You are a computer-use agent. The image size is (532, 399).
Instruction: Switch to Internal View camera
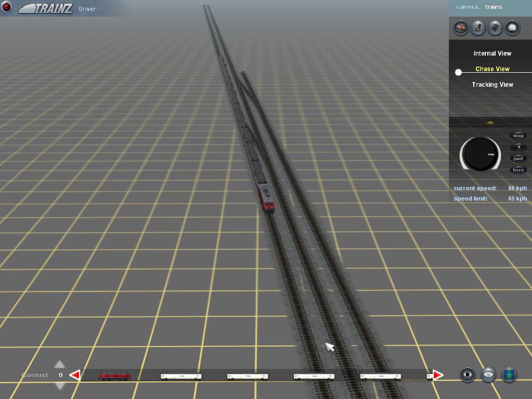tap(492, 54)
